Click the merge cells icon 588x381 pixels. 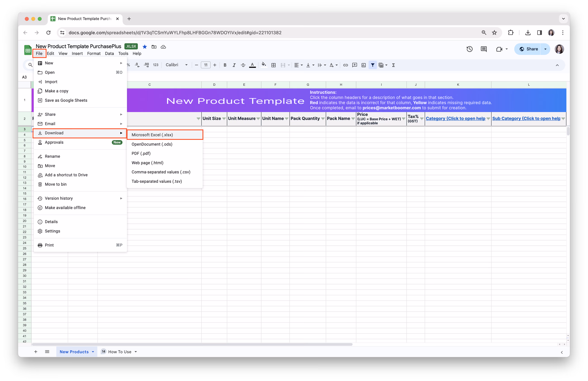point(283,65)
